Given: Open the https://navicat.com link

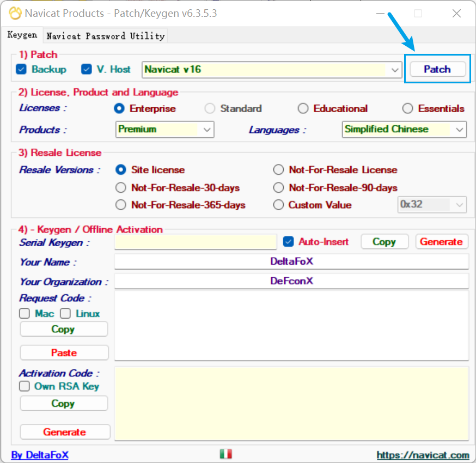Looking at the screenshot, I should click(x=423, y=455).
